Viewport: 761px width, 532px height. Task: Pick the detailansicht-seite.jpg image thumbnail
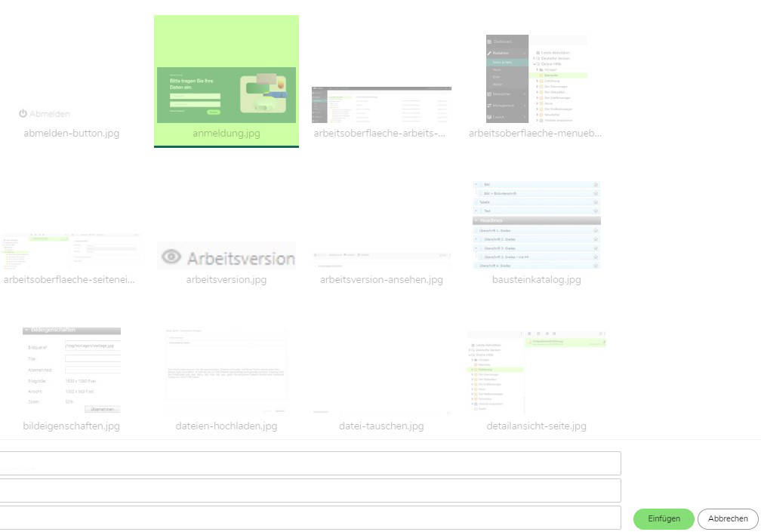click(x=536, y=371)
